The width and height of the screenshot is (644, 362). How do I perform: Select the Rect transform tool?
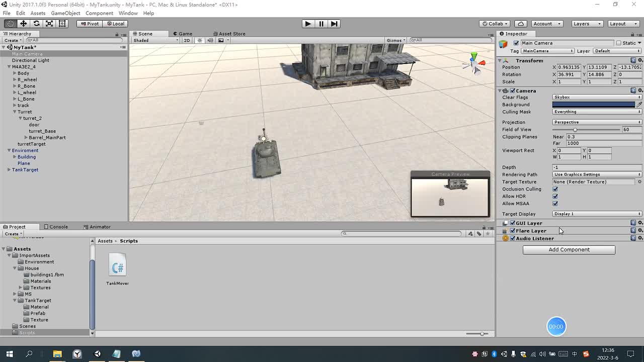pos(62,24)
